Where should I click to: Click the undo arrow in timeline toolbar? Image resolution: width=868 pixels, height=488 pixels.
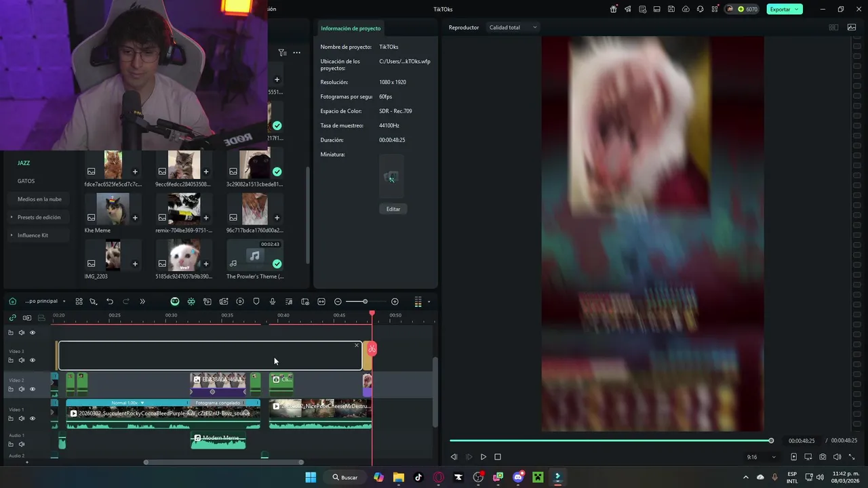[110, 302]
